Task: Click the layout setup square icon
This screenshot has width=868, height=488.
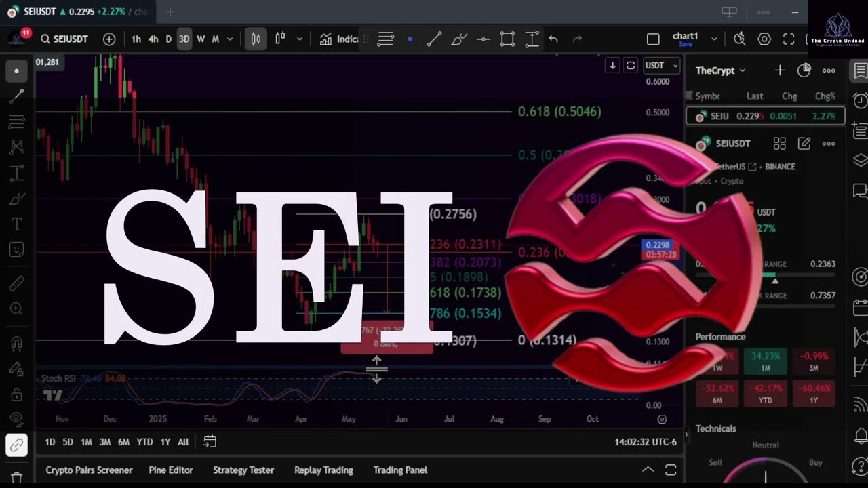Action: (653, 39)
